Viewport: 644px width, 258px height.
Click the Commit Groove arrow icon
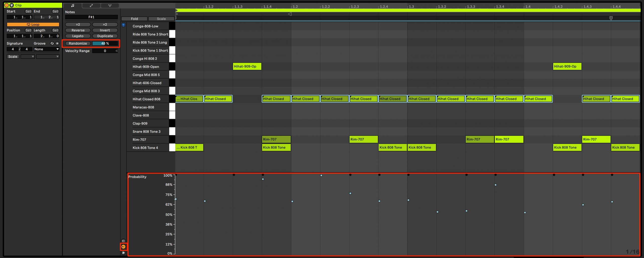tap(57, 43)
